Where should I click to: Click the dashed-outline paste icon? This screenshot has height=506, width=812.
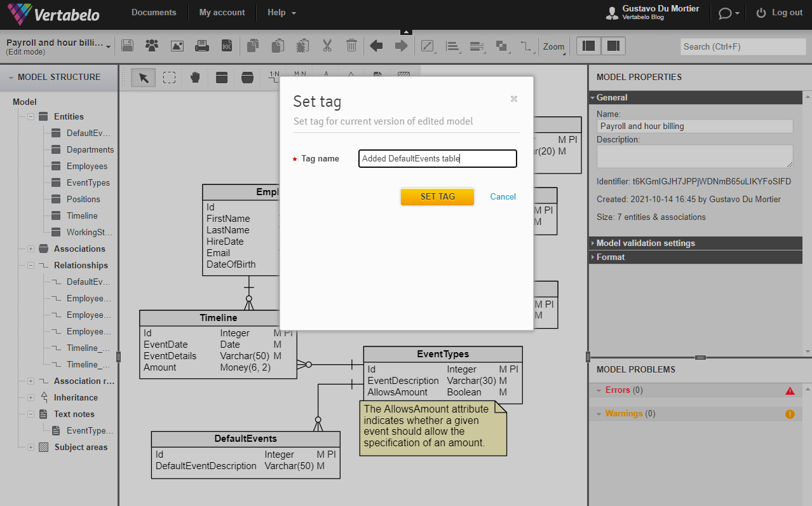[x=302, y=46]
